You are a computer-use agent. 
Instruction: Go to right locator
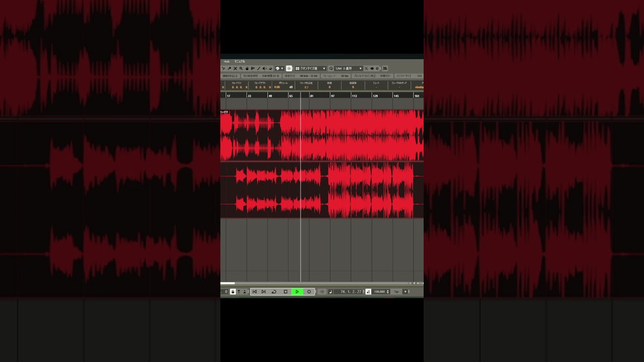click(263, 292)
